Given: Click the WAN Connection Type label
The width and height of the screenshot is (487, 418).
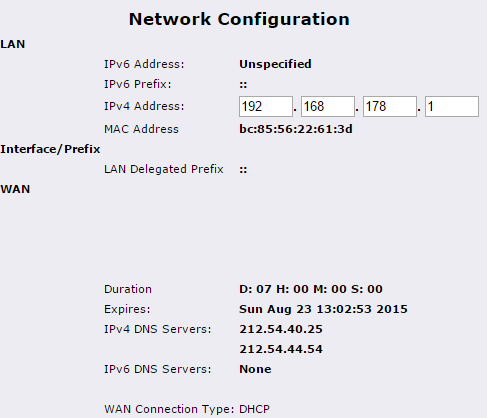Looking at the screenshot, I should click(169, 409).
